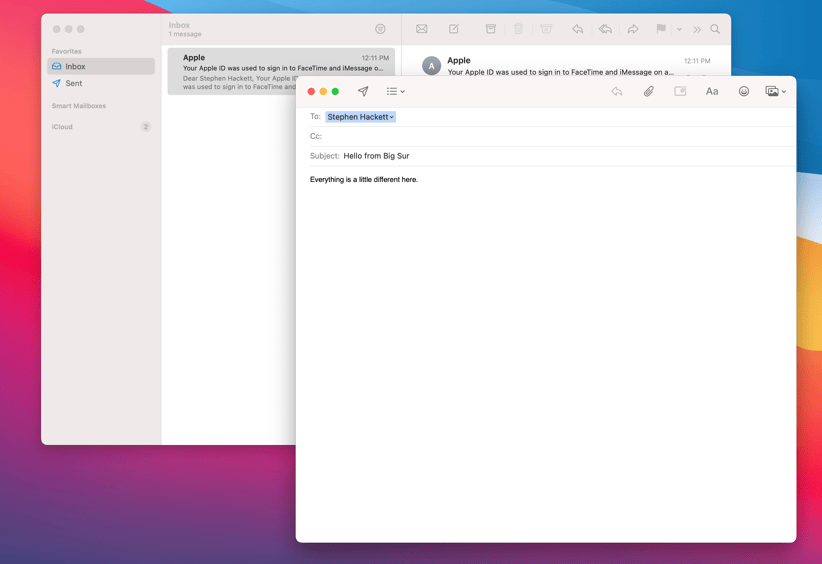Screen dimensions: 822x564
Task: Expand the photo browser dropdown arrow
Action: click(784, 92)
